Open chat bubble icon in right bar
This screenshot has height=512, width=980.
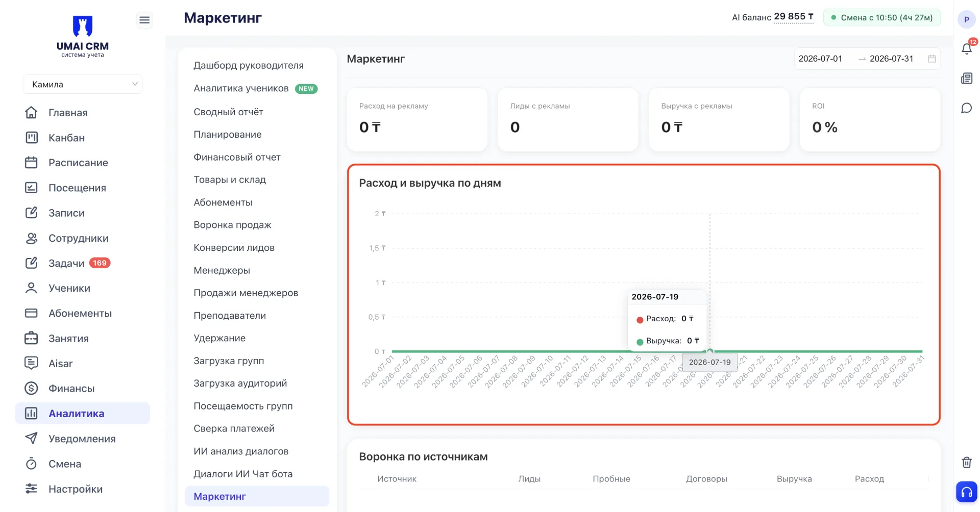click(x=967, y=108)
